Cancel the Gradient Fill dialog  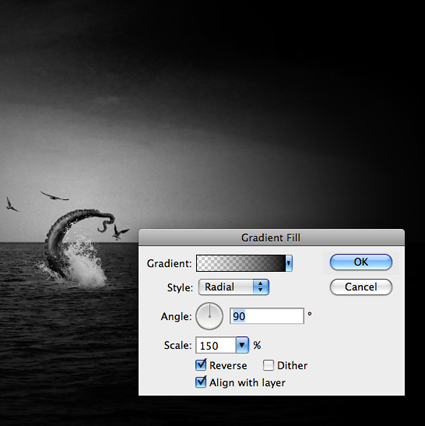point(361,287)
